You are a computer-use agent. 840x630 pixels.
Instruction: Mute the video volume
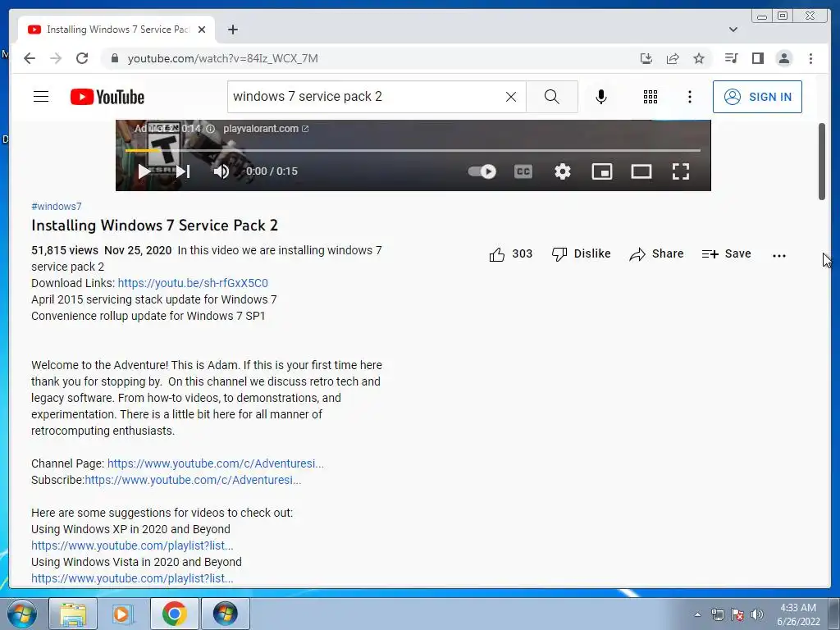pyautogui.click(x=221, y=171)
